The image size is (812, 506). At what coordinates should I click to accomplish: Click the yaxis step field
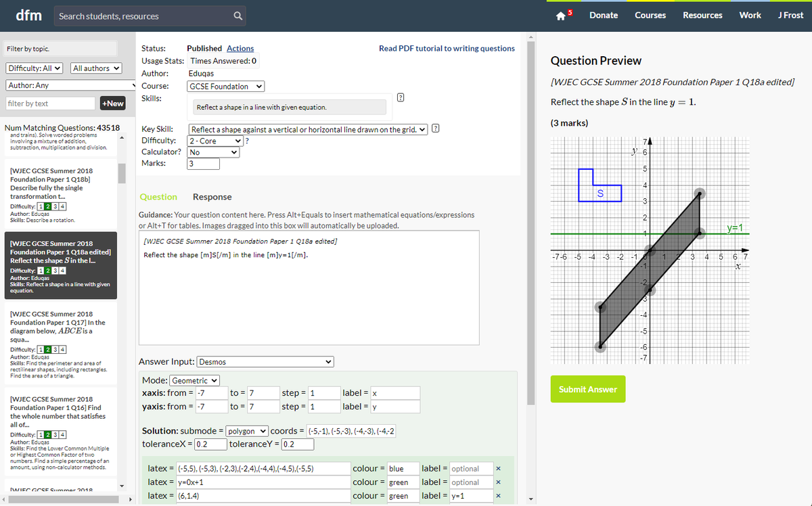(x=323, y=407)
